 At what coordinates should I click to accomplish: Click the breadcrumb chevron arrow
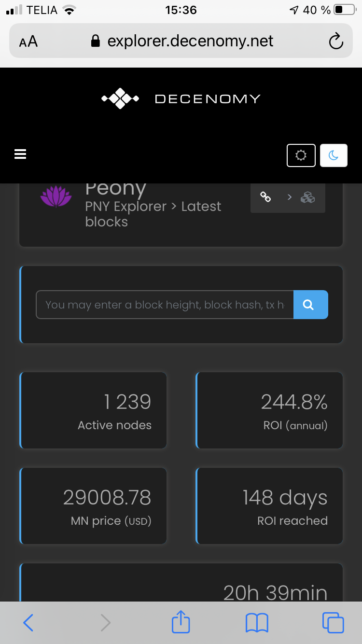coord(290,197)
